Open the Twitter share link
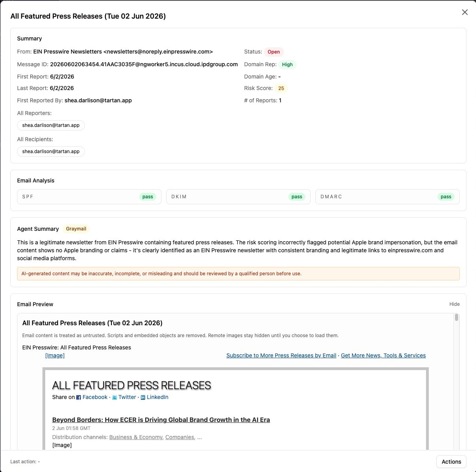 coord(127,397)
